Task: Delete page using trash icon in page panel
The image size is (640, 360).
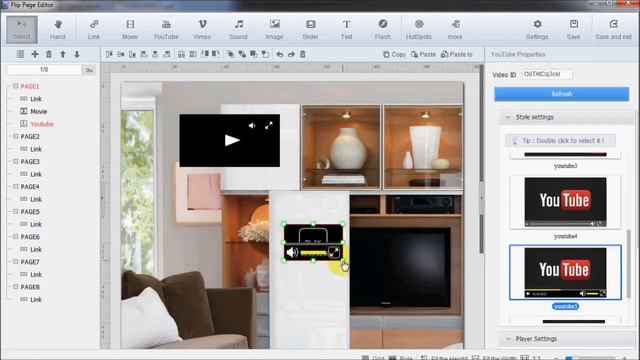Action: pos(49,54)
